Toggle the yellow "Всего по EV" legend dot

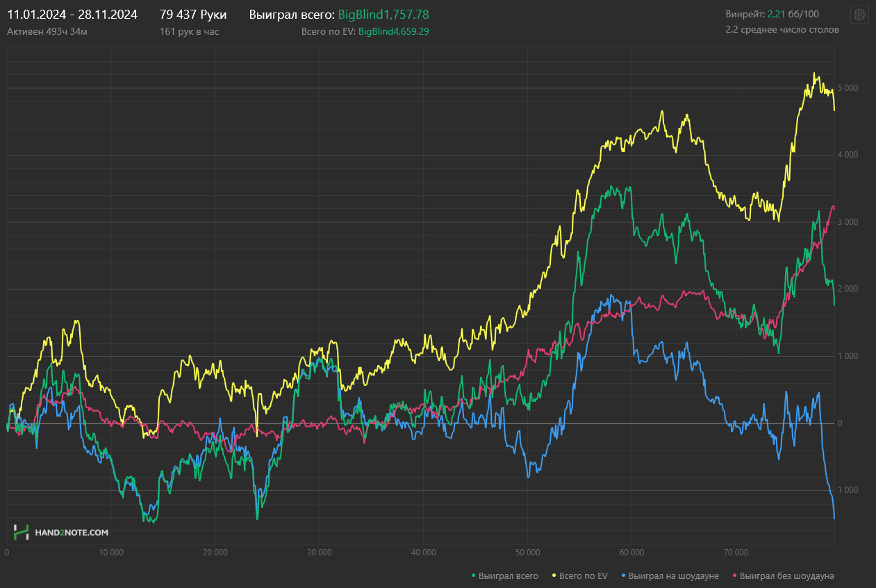coord(554,576)
